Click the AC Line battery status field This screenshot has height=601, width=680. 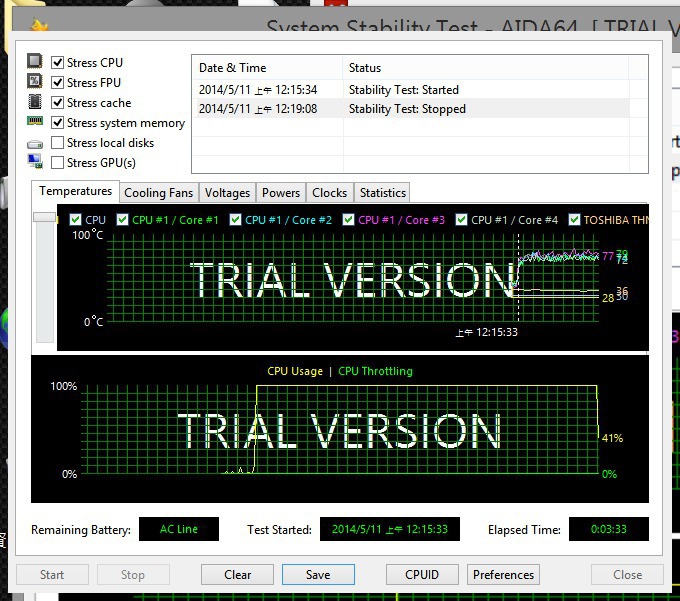point(179,529)
